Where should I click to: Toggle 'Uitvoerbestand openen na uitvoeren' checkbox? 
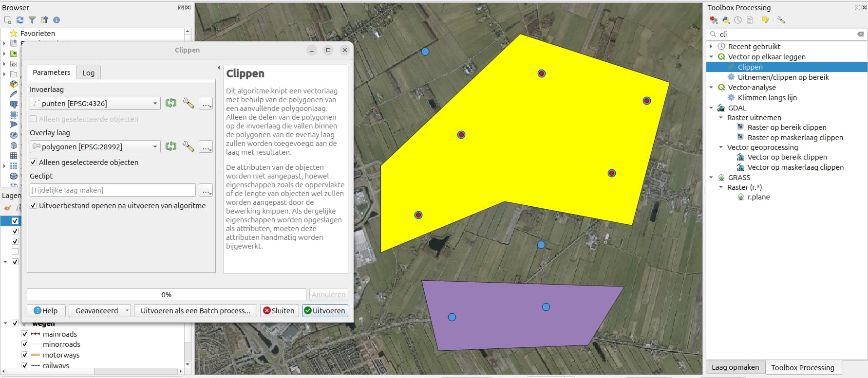point(33,206)
